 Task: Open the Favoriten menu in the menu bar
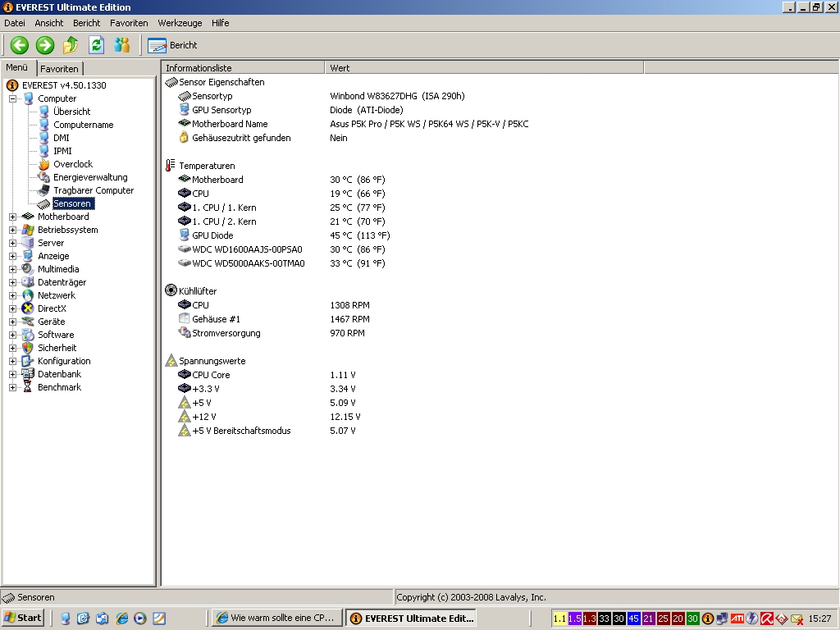click(129, 23)
